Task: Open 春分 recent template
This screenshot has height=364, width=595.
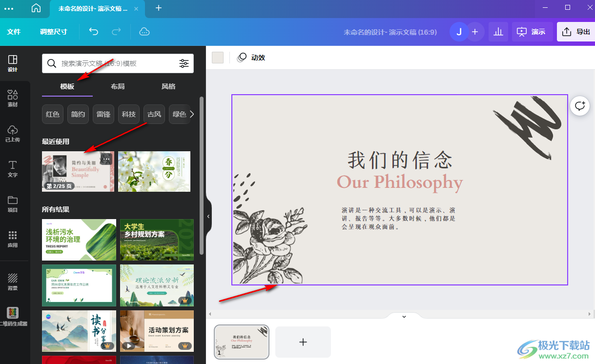Action: (x=154, y=171)
